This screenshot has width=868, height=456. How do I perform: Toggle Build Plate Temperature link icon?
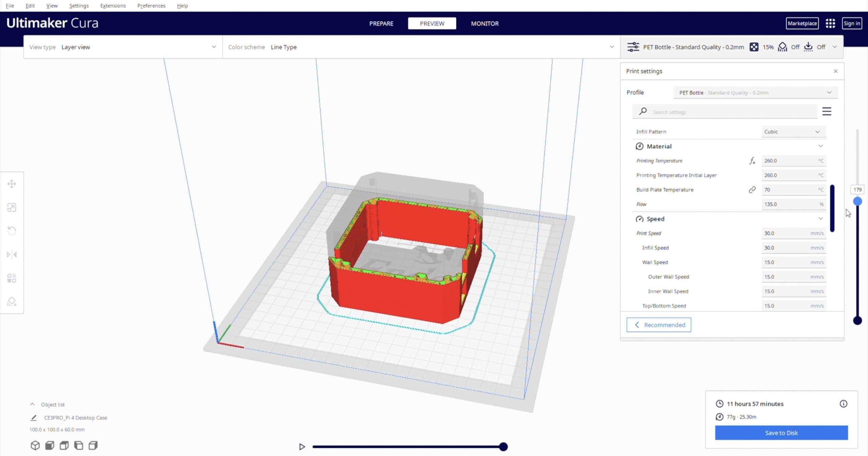tap(752, 190)
